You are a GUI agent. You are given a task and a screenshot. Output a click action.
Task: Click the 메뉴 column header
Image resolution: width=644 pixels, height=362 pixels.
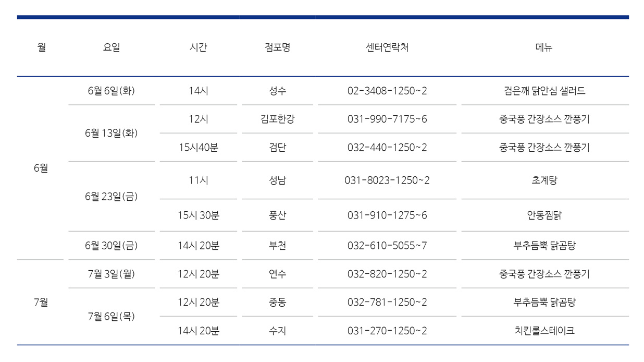pyautogui.click(x=544, y=47)
